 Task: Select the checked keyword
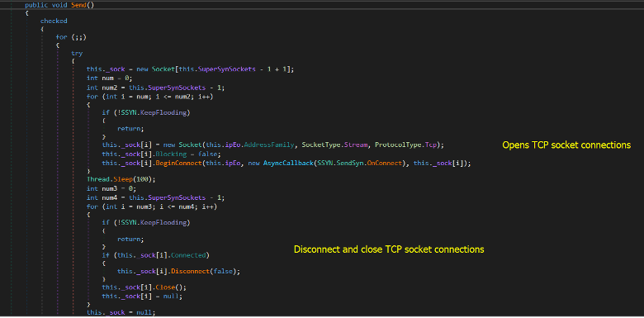[54, 21]
